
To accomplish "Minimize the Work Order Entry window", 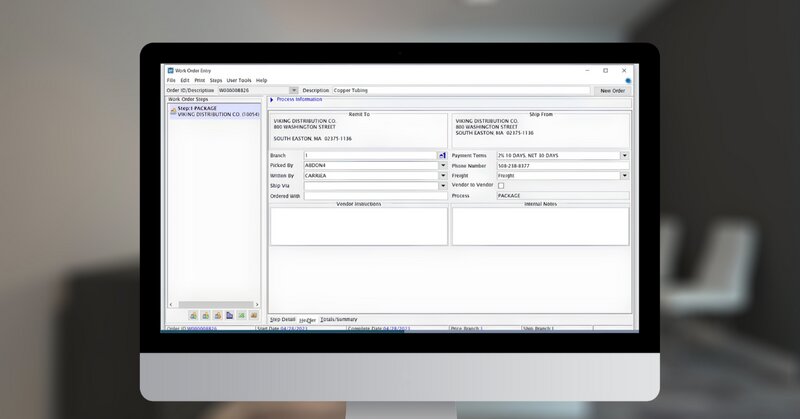I will pyautogui.click(x=587, y=70).
